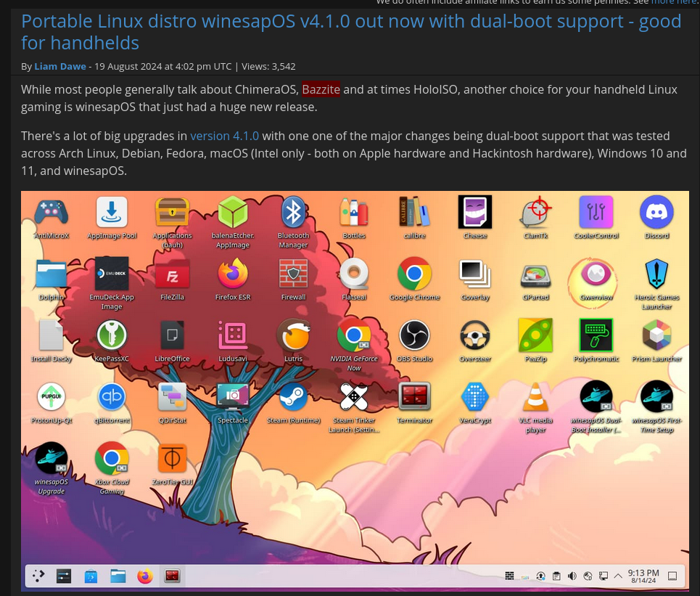Click the Install Decky file icon
Screen dimensions: 700x596
coord(52,335)
